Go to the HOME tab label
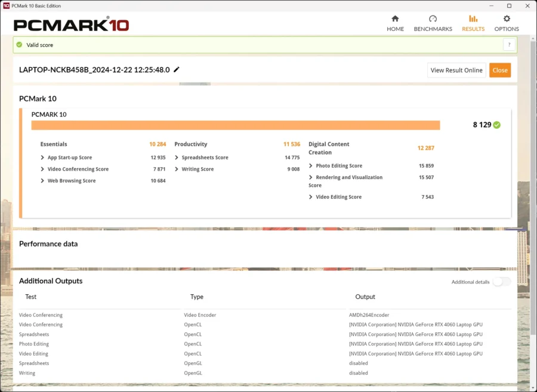Viewport: 537px width, 392px height. pyautogui.click(x=395, y=29)
